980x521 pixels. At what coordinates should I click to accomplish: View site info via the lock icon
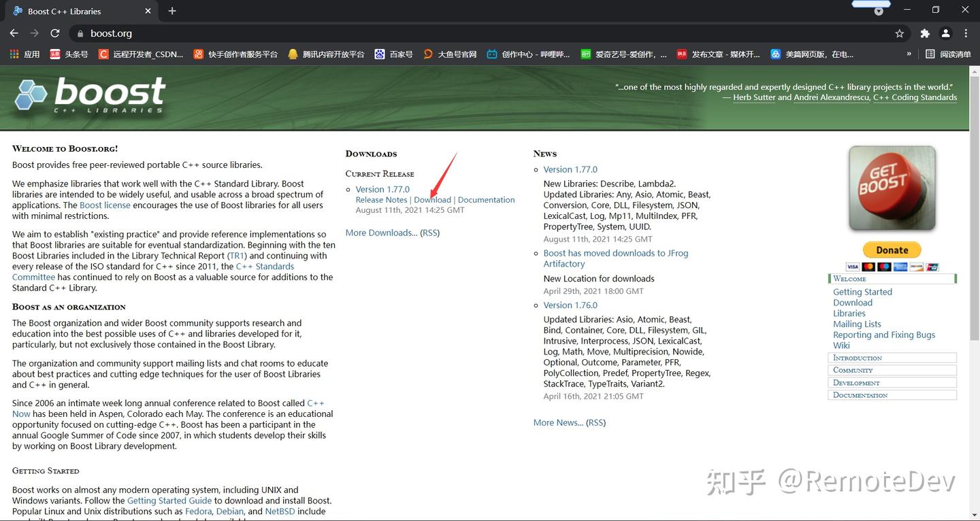tap(80, 33)
